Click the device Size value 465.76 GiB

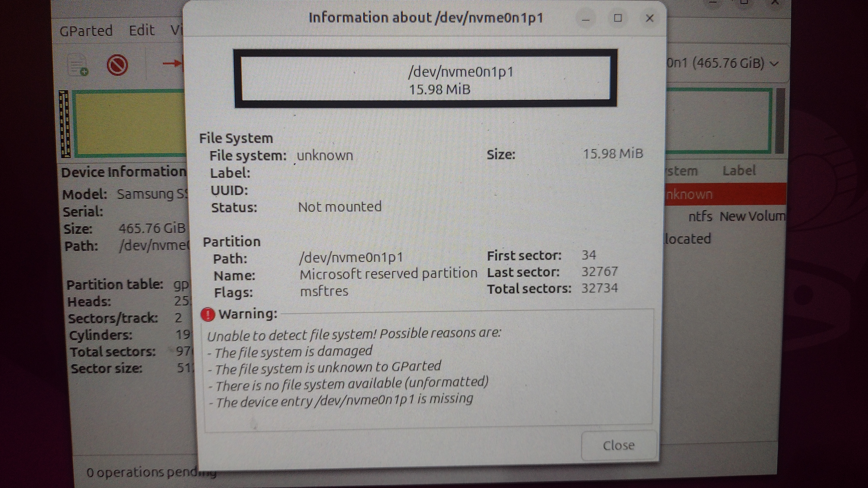click(x=152, y=228)
